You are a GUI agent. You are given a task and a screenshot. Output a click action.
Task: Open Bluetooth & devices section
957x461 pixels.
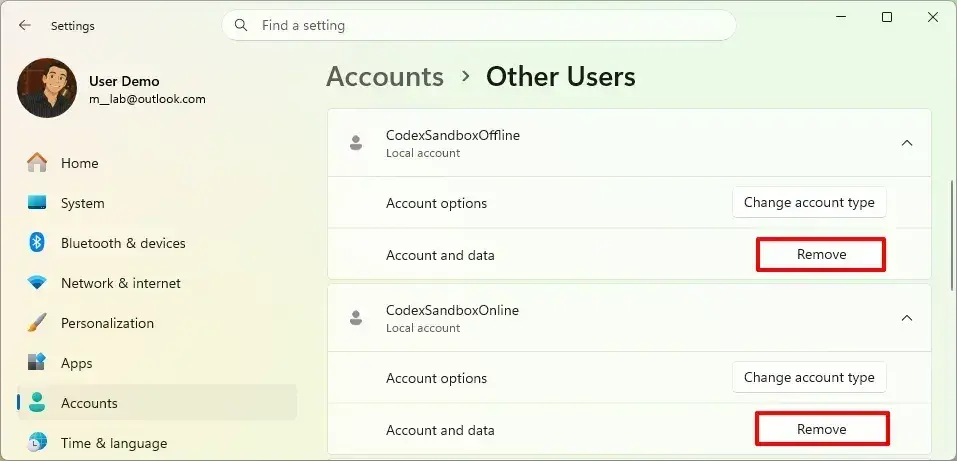(x=157, y=243)
